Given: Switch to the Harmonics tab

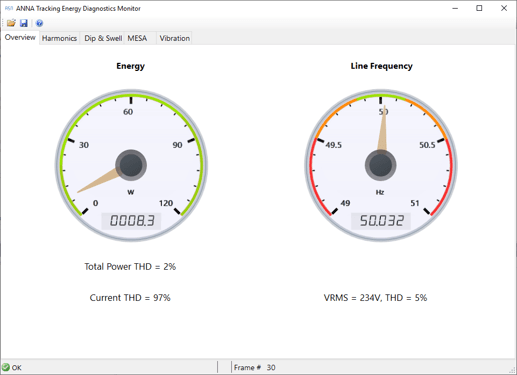Looking at the screenshot, I should click(59, 38).
